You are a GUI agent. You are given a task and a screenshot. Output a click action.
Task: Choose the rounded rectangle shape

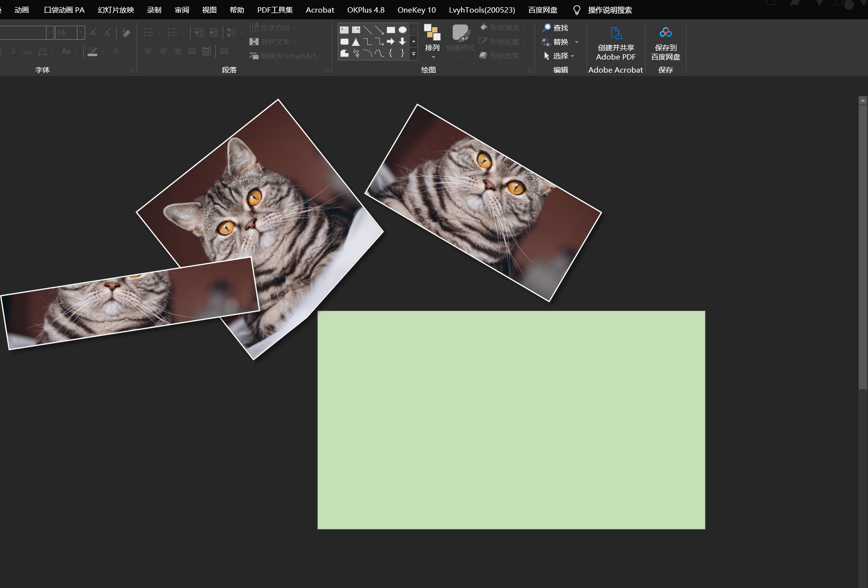click(x=344, y=42)
